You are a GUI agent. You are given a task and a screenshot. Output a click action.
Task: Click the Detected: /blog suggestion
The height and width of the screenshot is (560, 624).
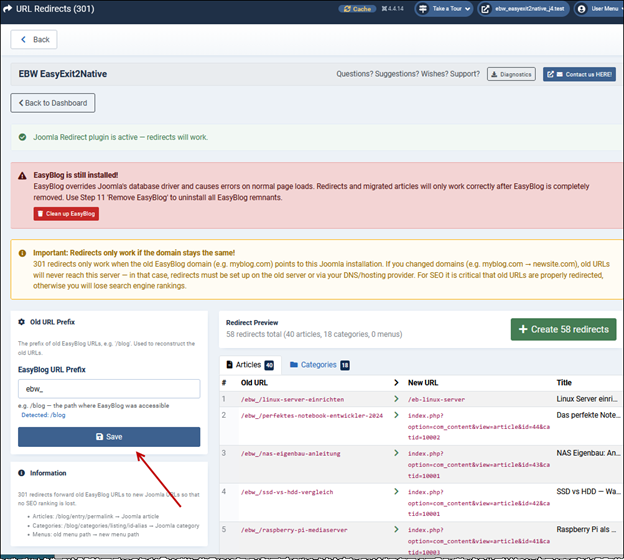(43, 415)
